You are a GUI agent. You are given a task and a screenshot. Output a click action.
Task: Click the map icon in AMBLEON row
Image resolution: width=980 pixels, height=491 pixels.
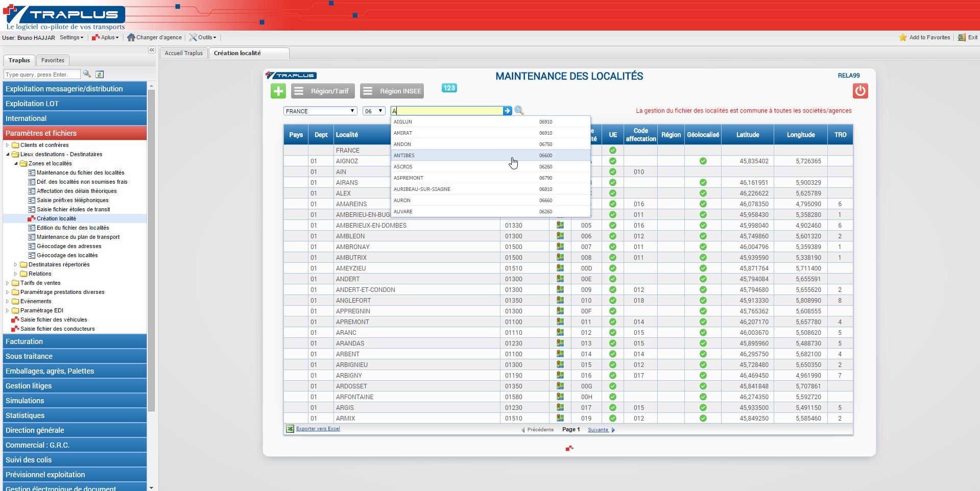[x=560, y=236]
